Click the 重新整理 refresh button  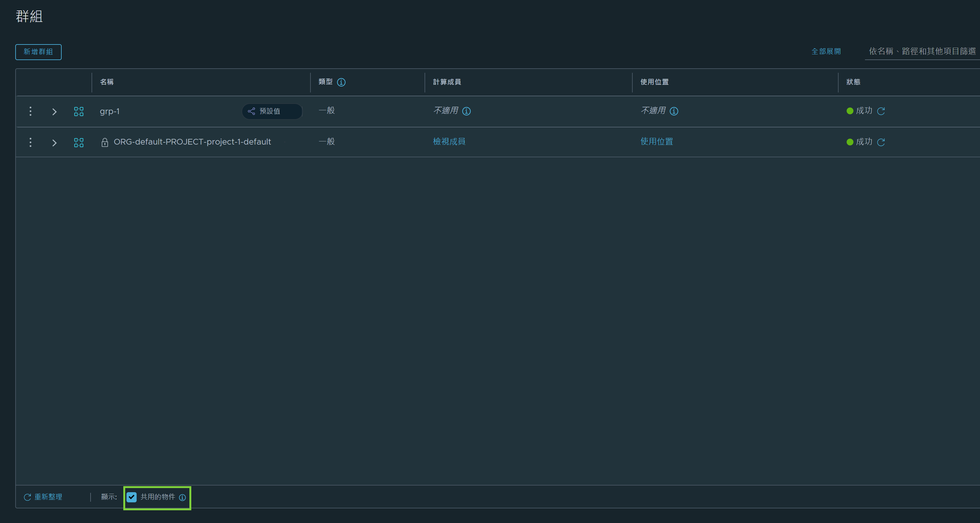click(x=43, y=497)
